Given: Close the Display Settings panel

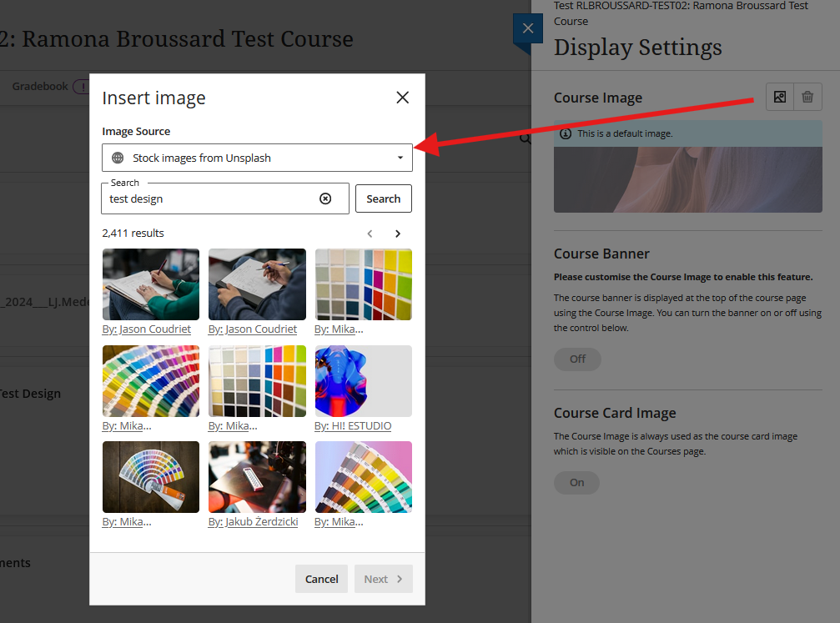Looking at the screenshot, I should click(527, 28).
